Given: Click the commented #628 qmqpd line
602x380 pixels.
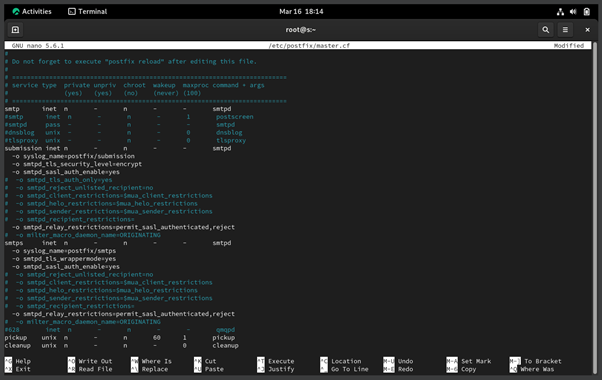Looking at the screenshot, I should [x=120, y=330].
